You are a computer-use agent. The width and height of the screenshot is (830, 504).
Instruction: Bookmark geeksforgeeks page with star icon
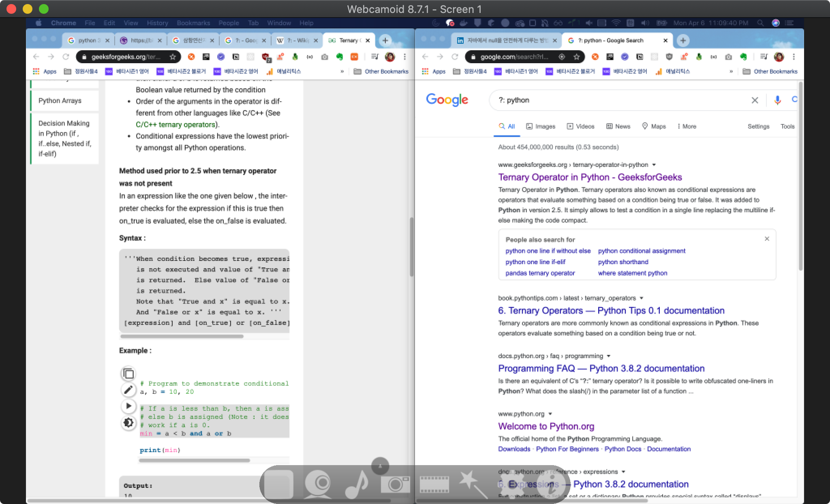[173, 57]
